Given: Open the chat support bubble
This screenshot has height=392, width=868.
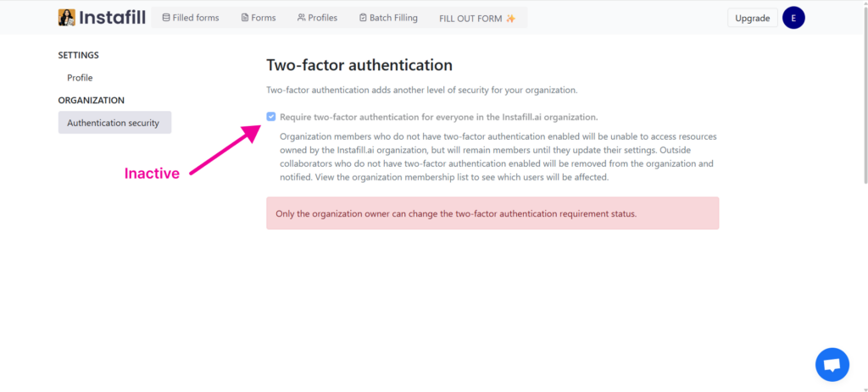Looking at the screenshot, I should (x=832, y=365).
